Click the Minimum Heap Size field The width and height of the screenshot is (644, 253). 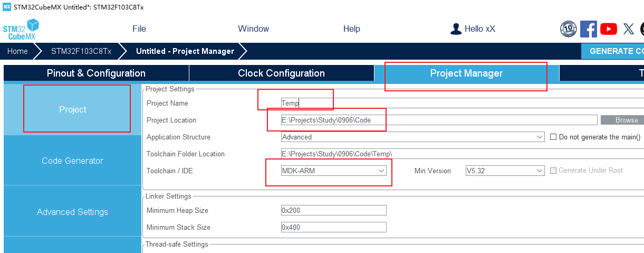click(x=334, y=211)
